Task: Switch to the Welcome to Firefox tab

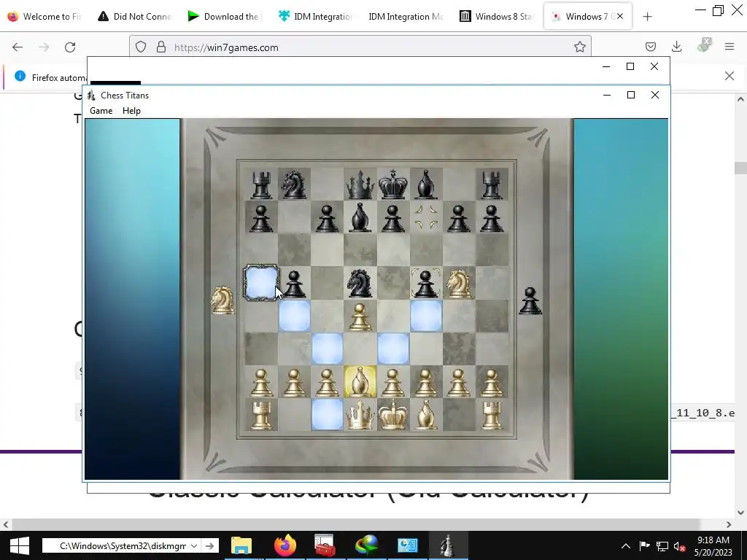Action: tap(46, 17)
